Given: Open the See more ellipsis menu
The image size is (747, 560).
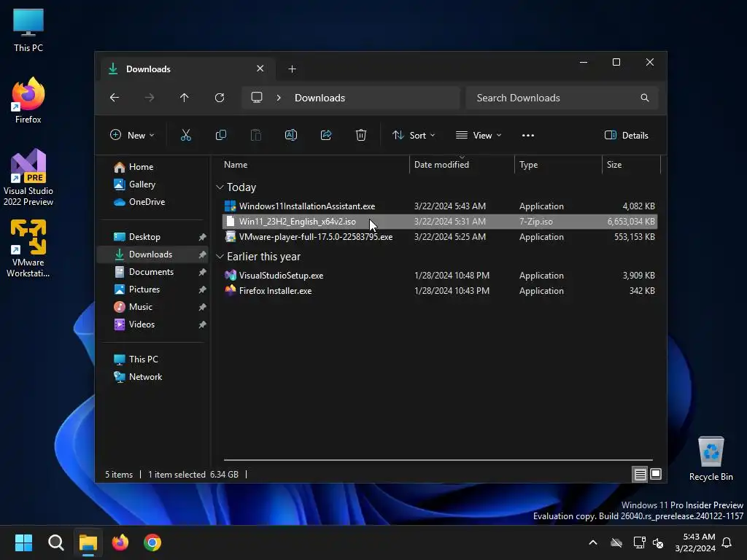Looking at the screenshot, I should [528, 135].
